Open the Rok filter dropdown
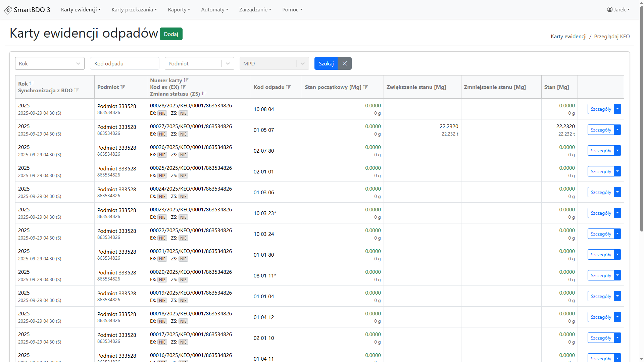The image size is (644, 362). (78, 63)
